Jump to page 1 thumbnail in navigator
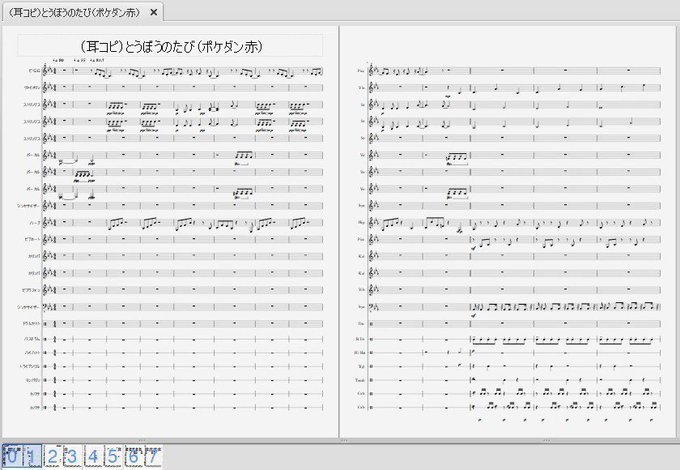 32,456
